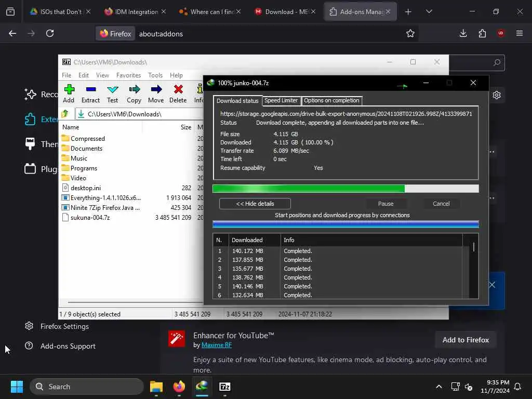
Task: Open Firefox Settings link
Action: coord(57,326)
